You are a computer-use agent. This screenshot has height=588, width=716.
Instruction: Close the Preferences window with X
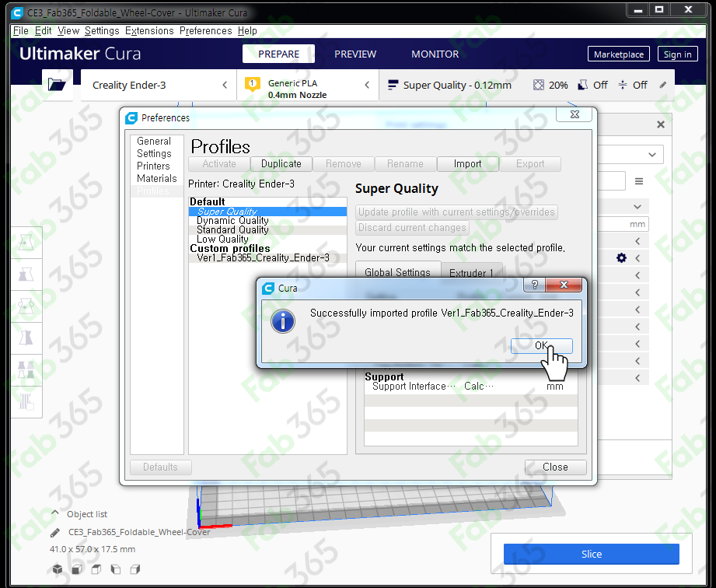(575, 114)
